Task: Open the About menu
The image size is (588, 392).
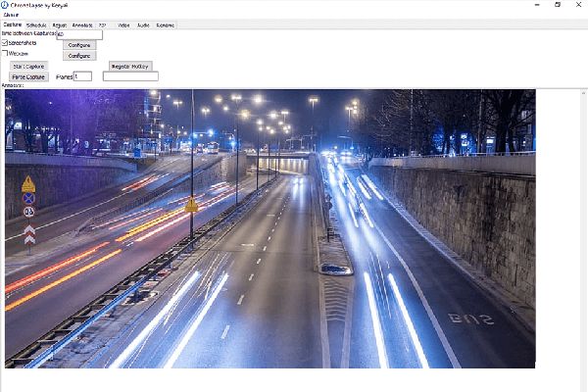Action: [x=11, y=15]
